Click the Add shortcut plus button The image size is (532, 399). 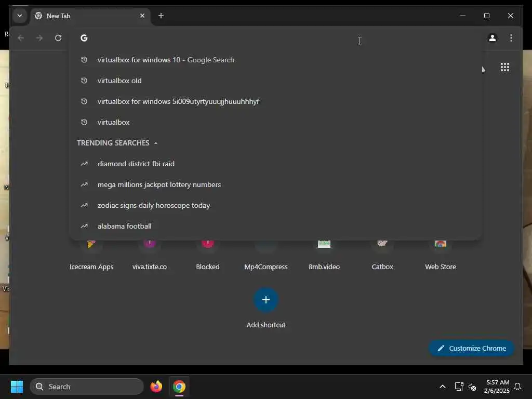(x=266, y=300)
